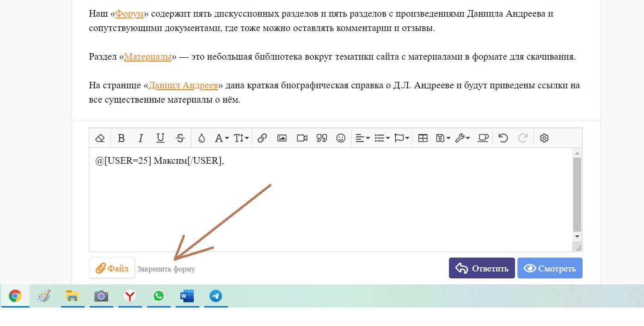Open the wrench tools dropdown
Viewport: 644px width, 326px height.
coord(463,138)
